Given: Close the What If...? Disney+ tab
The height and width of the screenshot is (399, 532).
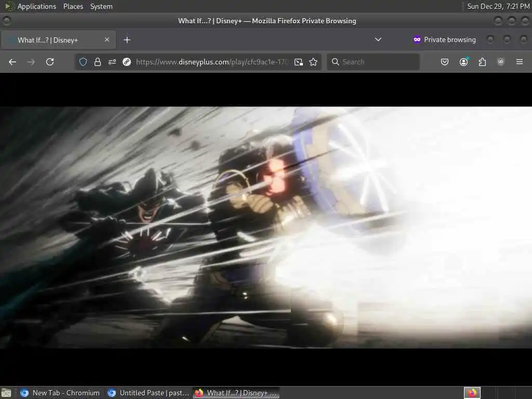Looking at the screenshot, I should [107, 39].
